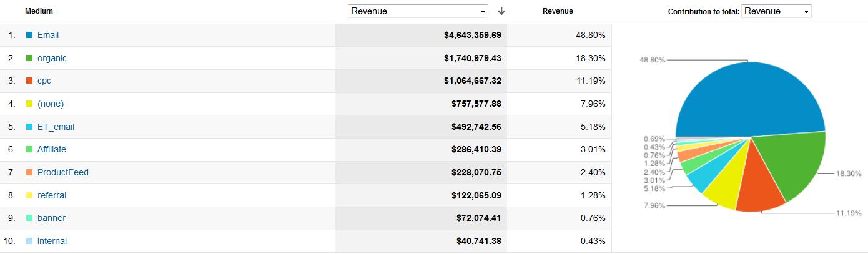Click the green organic color swatch
The height and width of the screenshot is (254, 868).
point(29,59)
